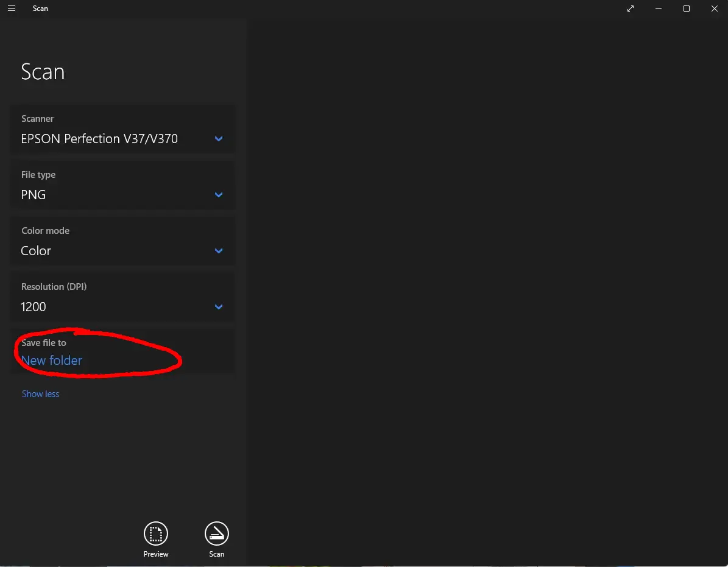Open the hamburger navigation menu
The image size is (728, 567).
click(12, 9)
